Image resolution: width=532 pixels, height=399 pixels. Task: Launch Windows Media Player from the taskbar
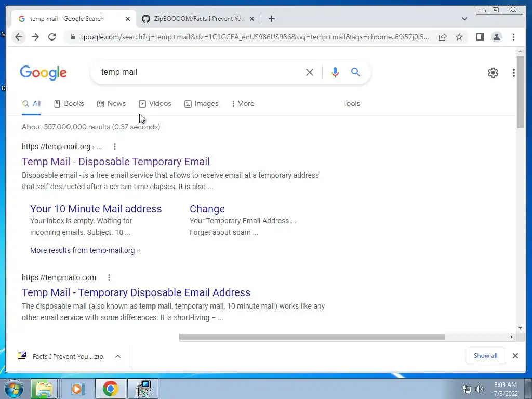[77, 389]
